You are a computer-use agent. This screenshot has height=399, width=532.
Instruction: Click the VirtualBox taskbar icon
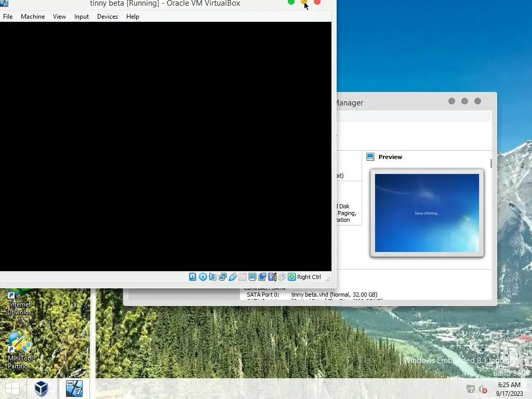coord(41,389)
